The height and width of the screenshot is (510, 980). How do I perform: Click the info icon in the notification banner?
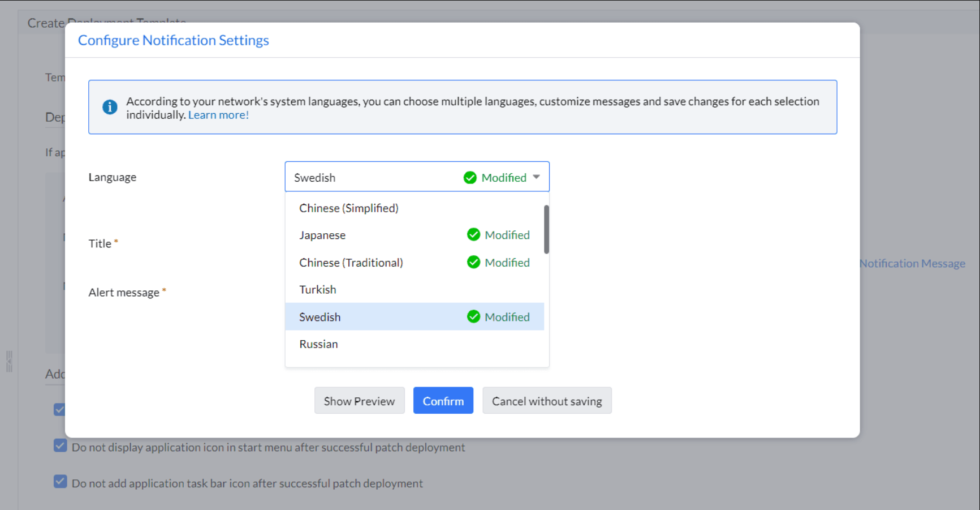click(110, 107)
